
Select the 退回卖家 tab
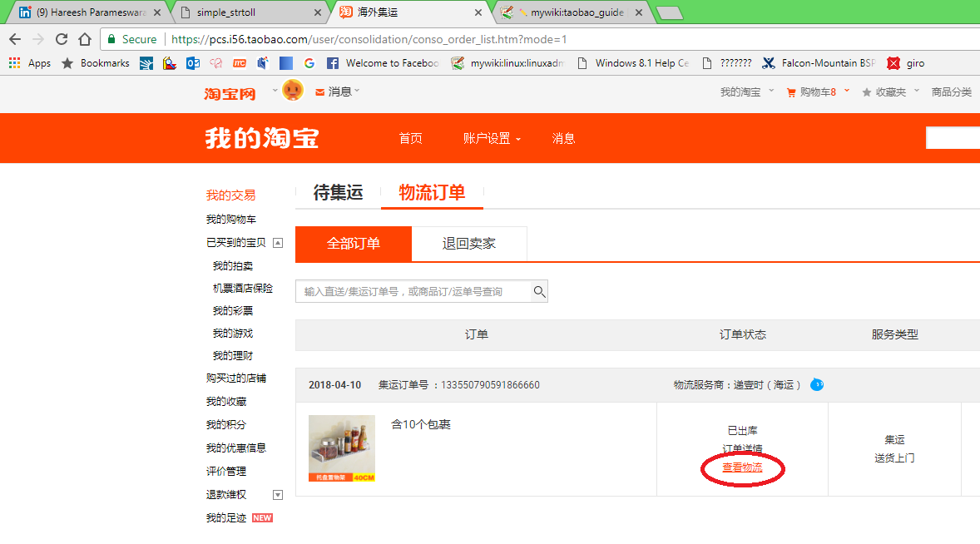pyautogui.click(x=468, y=245)
